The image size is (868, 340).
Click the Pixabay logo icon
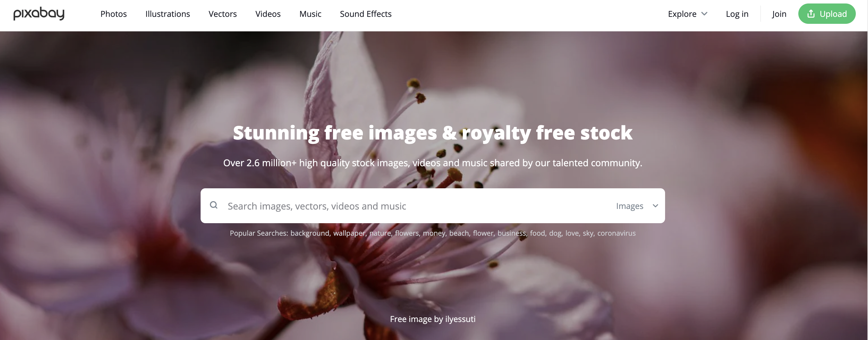pyautogui.click(x=39, y=13)
